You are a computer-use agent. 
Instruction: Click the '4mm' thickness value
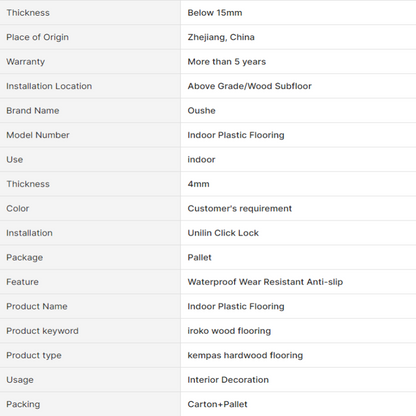pos(198,184)
